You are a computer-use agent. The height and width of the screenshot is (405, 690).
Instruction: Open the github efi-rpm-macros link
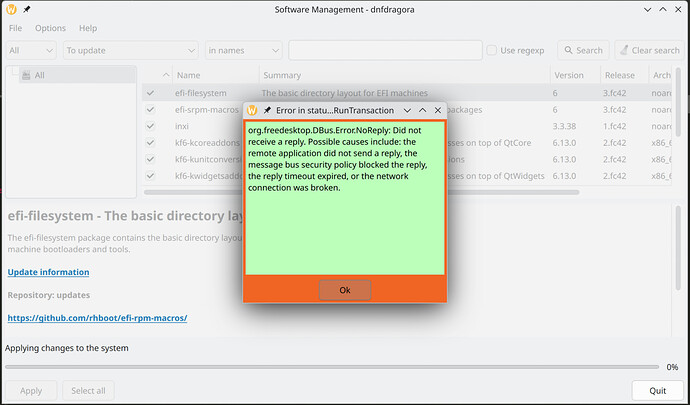[x=97, y=318]
